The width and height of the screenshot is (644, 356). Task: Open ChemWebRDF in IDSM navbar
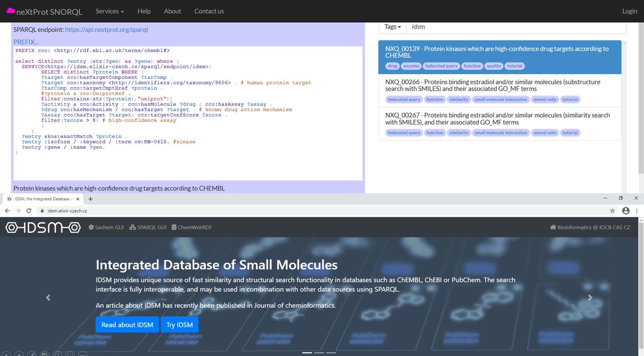click(192, 228)
